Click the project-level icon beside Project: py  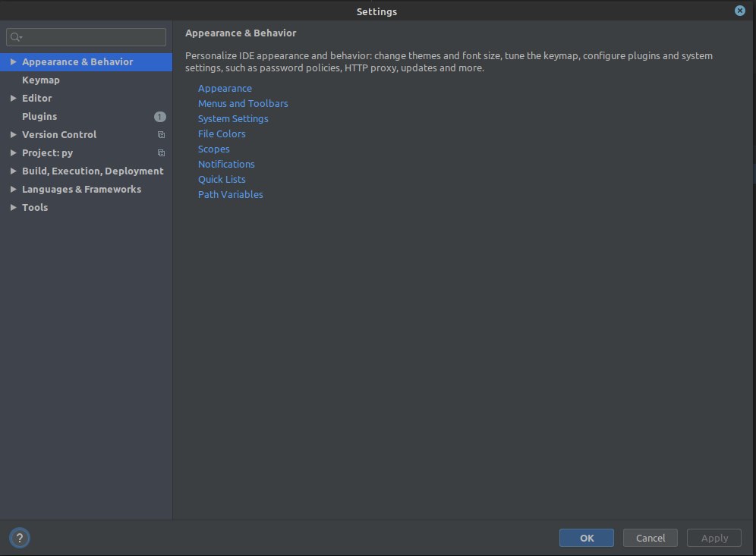[x=161, y=153]
